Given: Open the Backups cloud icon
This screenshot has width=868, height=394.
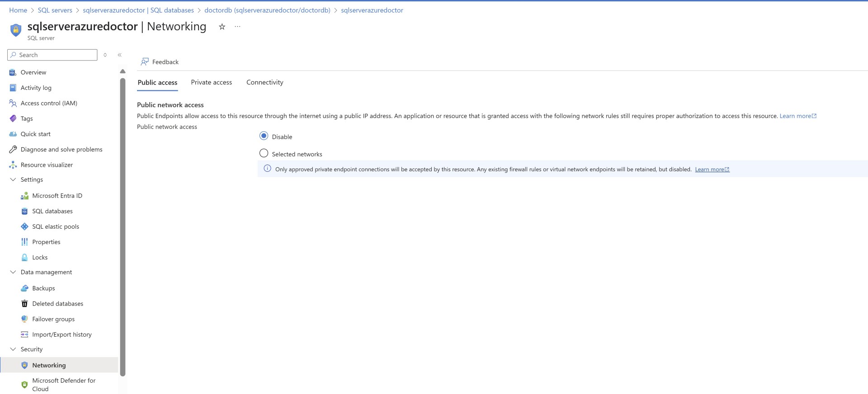Looking at the screenshot, I should [x=24, y=288].
